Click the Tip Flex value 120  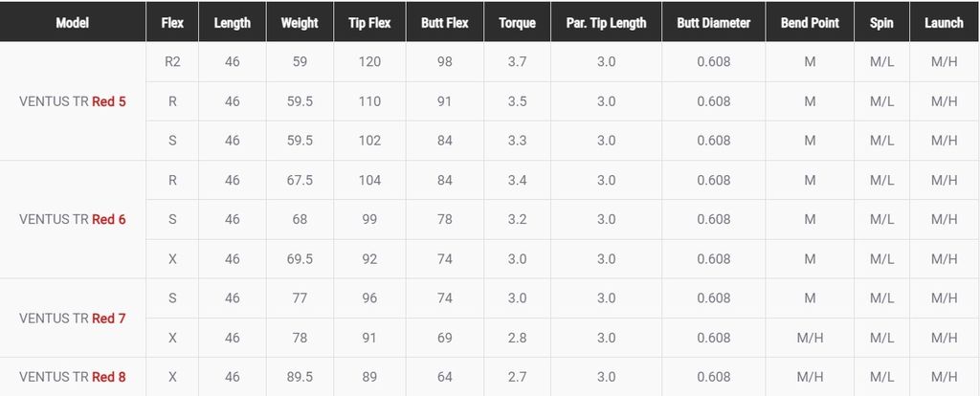(x=369, y=62)
